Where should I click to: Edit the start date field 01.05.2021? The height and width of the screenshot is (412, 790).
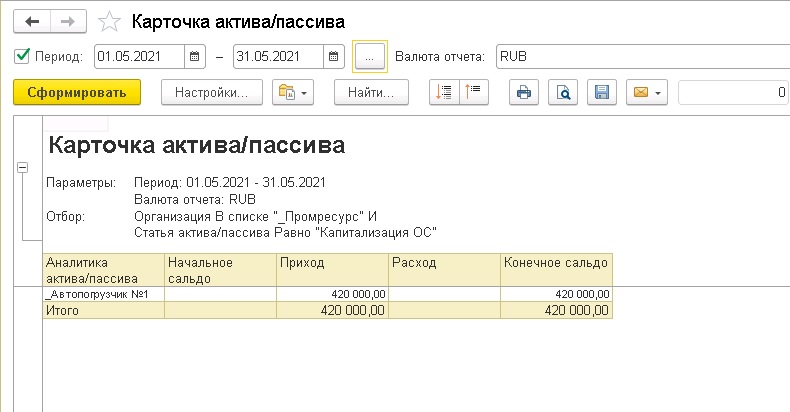pos(140,56)
